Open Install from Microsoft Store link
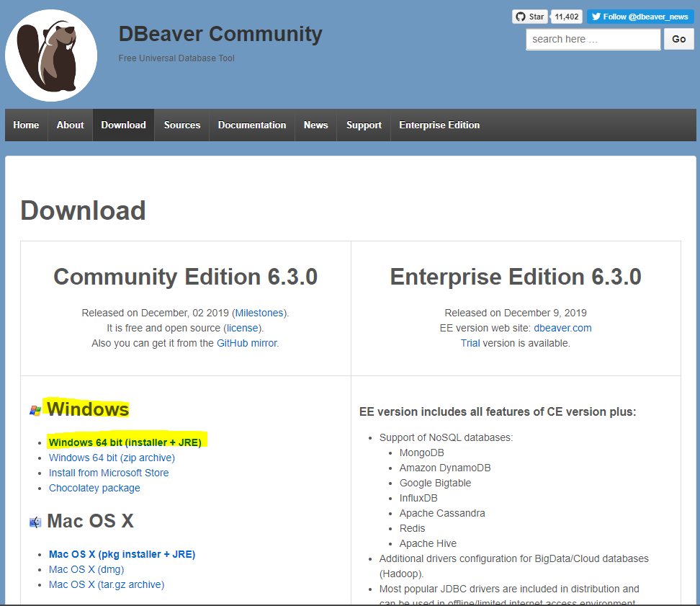The height and width of the screenshot is (606, 700). pos(109,473)
